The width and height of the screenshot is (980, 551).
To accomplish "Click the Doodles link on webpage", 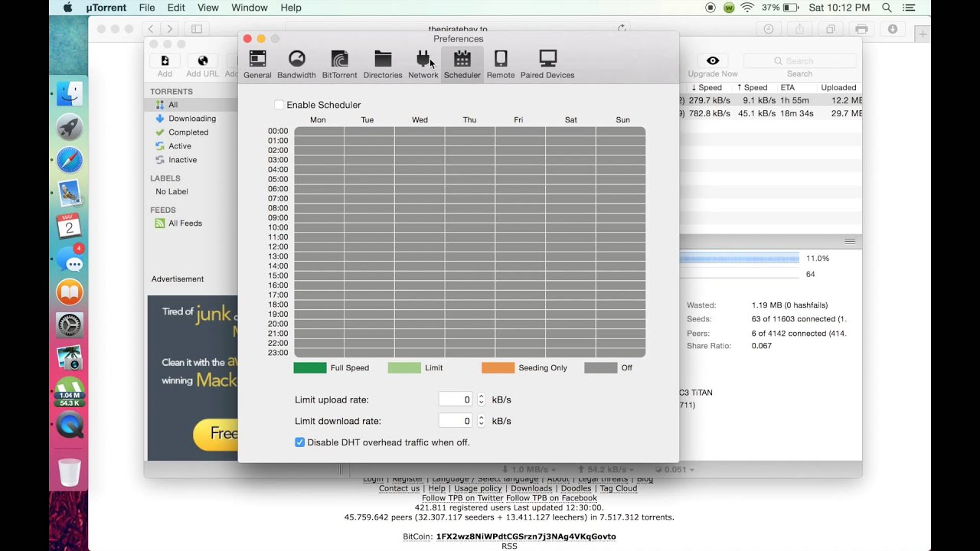I will pos(576,488).
